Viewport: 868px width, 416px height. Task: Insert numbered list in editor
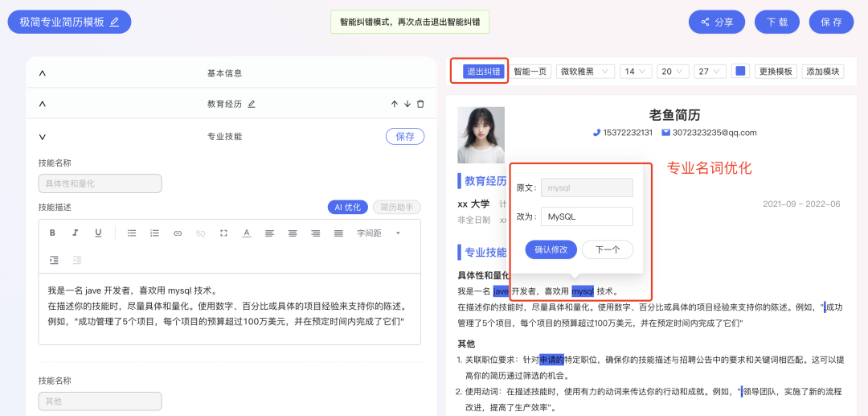tap(155, 233)
